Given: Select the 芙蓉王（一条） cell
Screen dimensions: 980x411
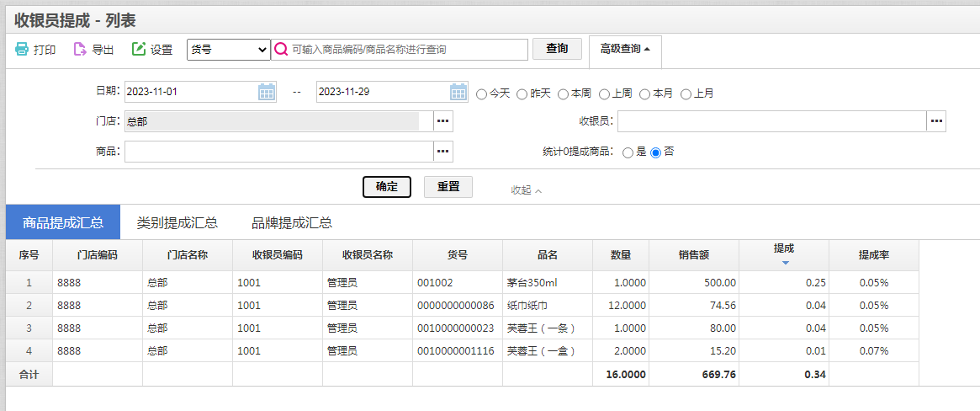Looking at the screenshot, I should click(x=548, y=328).
